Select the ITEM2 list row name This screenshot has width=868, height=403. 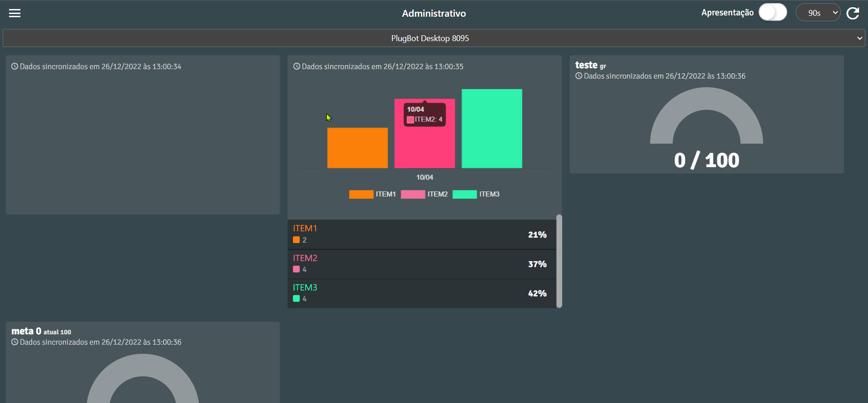click(305, 258)
